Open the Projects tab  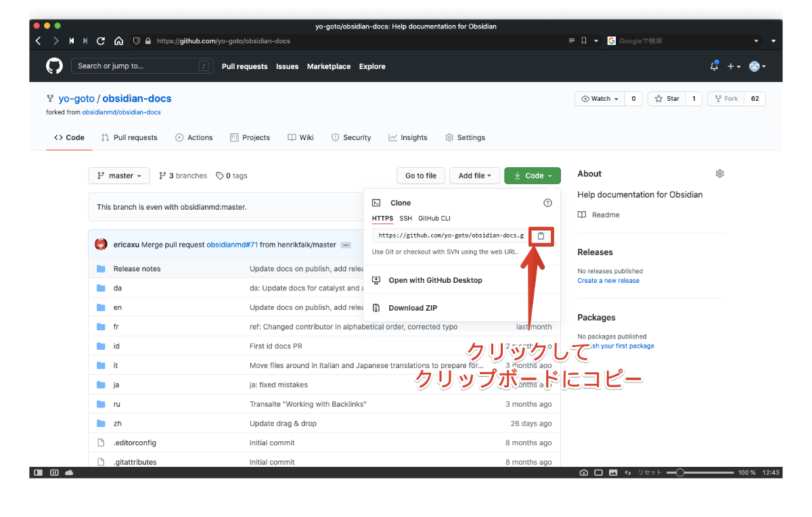tap(250, 137)
